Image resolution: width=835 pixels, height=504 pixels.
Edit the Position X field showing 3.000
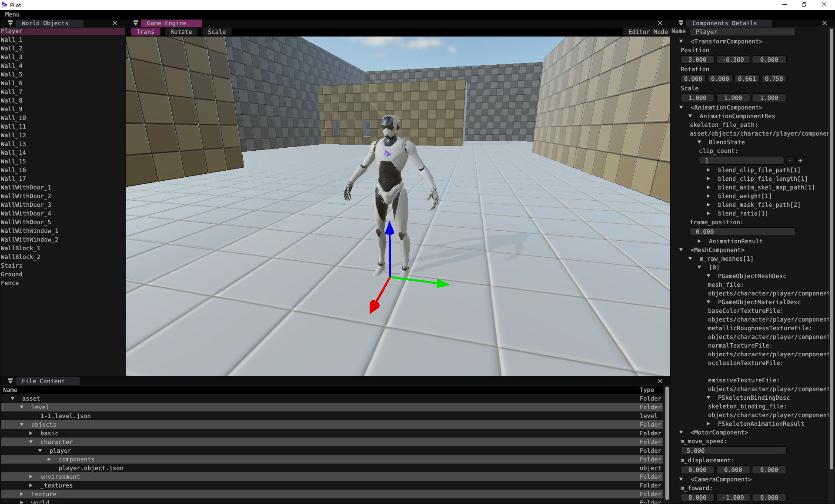tap(698, 60)
